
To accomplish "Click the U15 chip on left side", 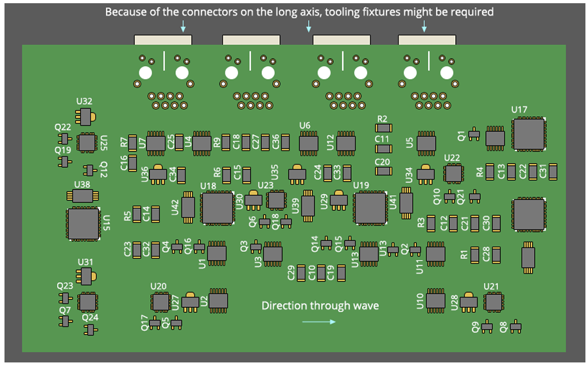I will 83,222.
